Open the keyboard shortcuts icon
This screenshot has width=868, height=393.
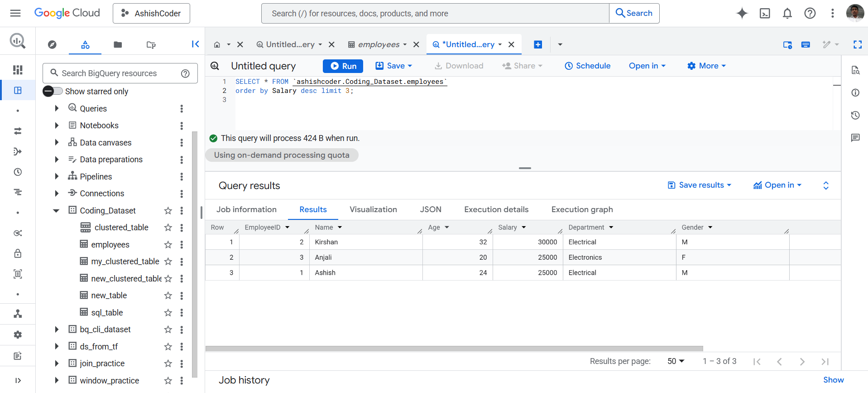pyautogui.click(x=806, y=44)
